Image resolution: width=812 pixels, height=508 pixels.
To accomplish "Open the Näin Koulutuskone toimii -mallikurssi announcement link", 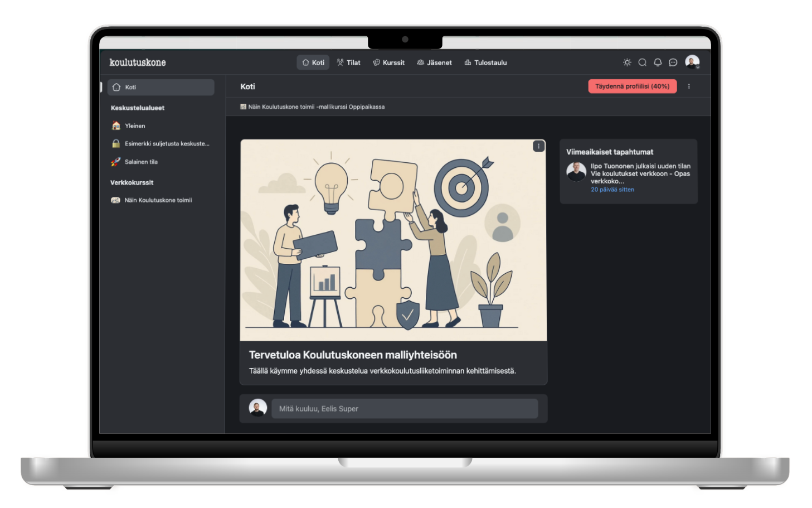I will point(315,107).
